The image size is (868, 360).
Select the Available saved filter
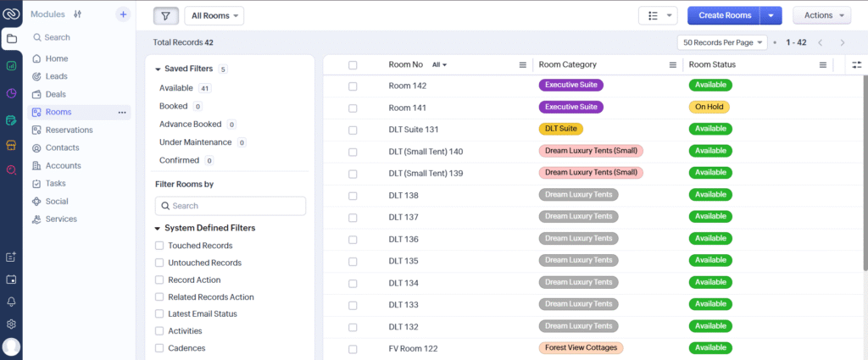click(176, 88)
